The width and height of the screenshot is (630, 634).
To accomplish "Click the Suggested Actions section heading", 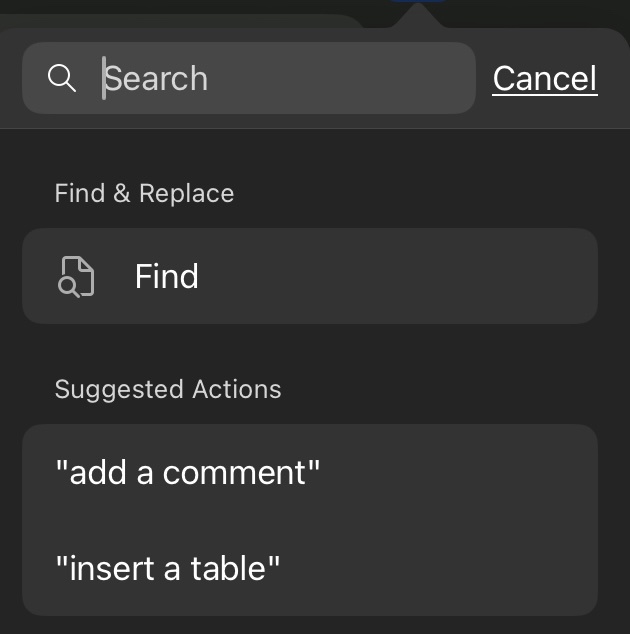I will (168, 390).
